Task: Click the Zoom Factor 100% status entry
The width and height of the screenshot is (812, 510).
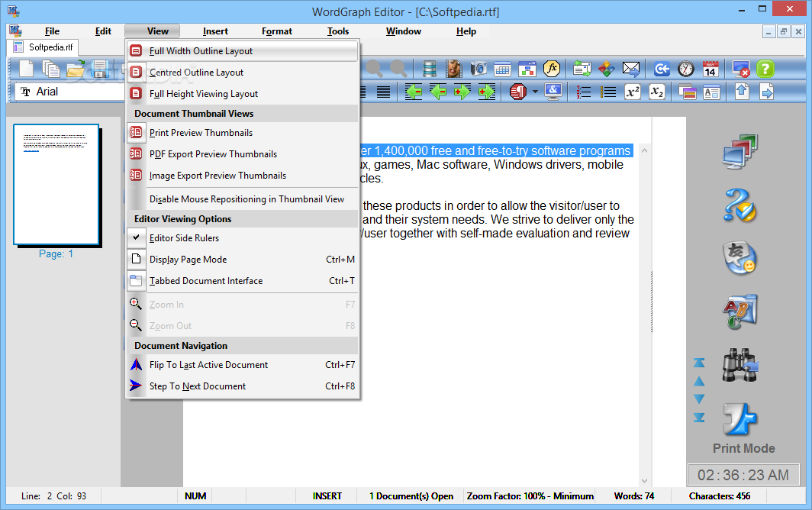Action: click(530, 496)
